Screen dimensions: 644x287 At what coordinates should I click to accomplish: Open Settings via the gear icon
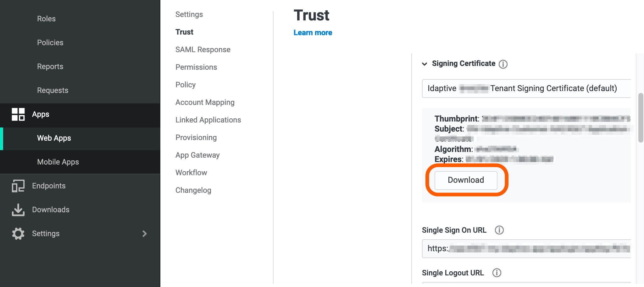click(x=18, y=233)
